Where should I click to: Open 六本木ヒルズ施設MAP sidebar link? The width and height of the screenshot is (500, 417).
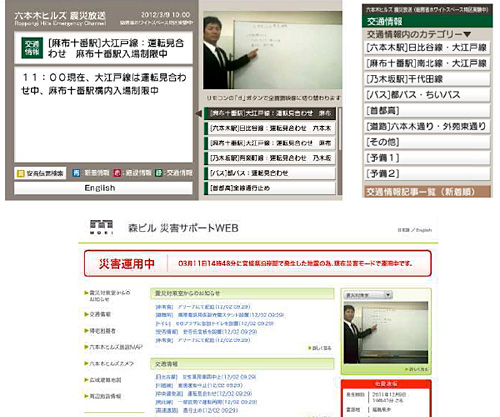pos(116,347)
